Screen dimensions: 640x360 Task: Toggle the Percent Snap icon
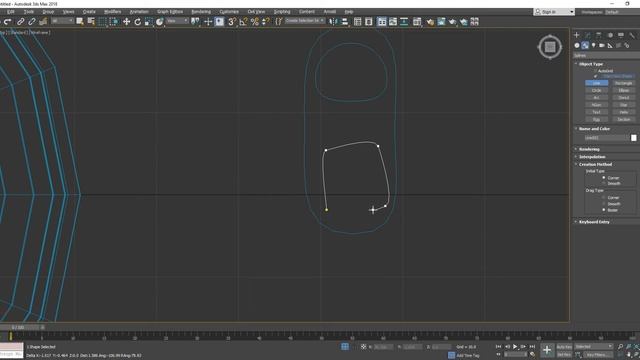[x=255, y=22]
